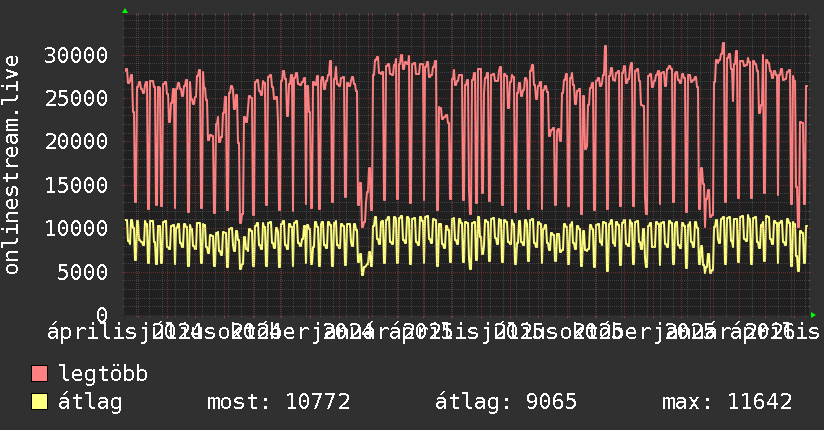Click the 20000 y-axis label
The width and height of the screenshot is (824, 430).
coord(76,141)
